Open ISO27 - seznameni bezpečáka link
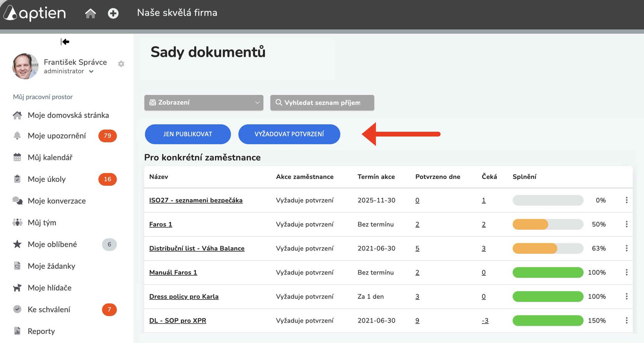The width and height of the screenshot is (644, 343). click(196, 200)
